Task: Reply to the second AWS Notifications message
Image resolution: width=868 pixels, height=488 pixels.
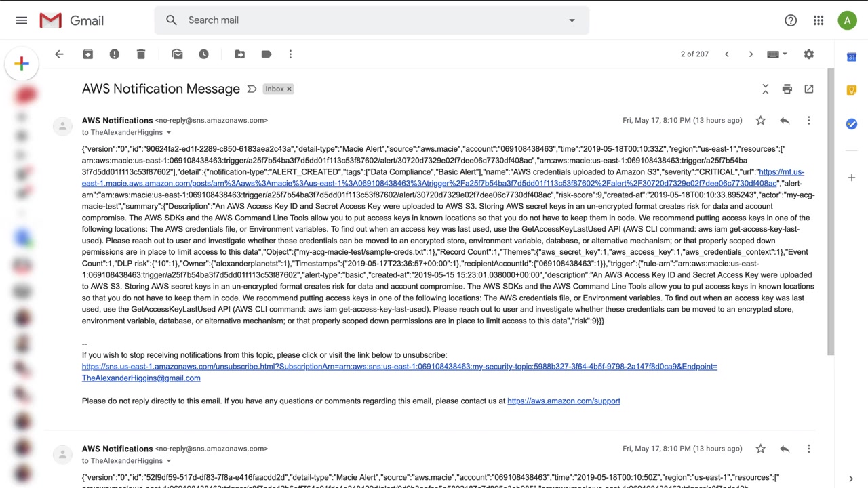Action: pos(785,449)
